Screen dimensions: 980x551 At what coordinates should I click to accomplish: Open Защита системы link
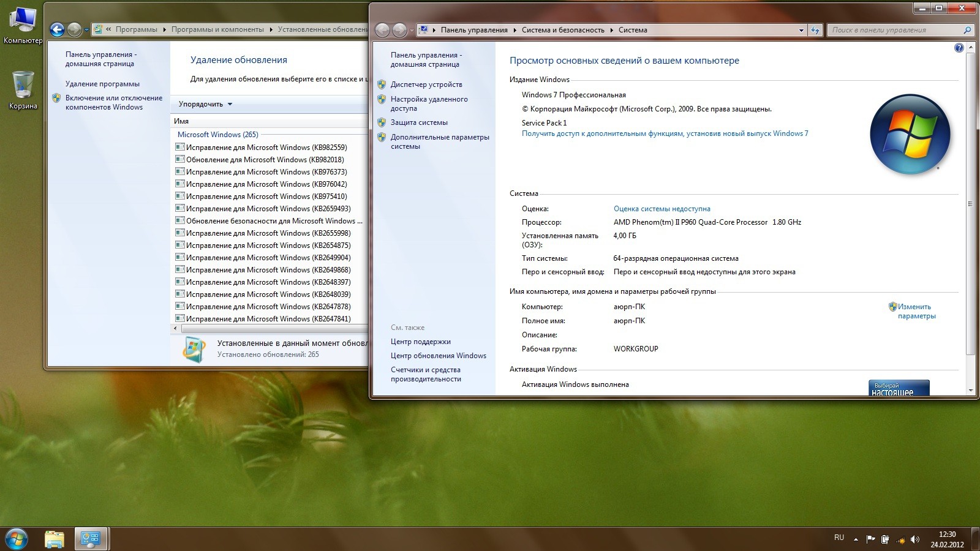419,122
